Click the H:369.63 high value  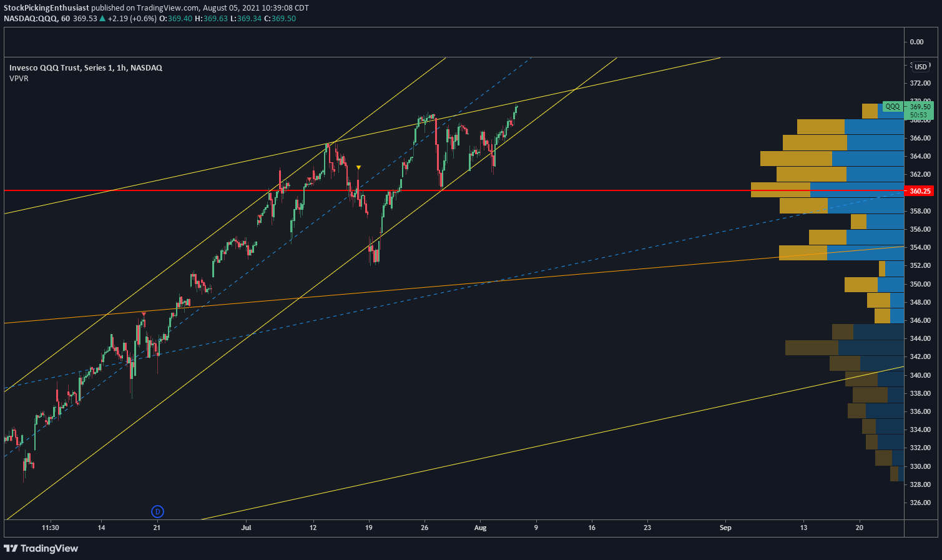click(211, 19)
